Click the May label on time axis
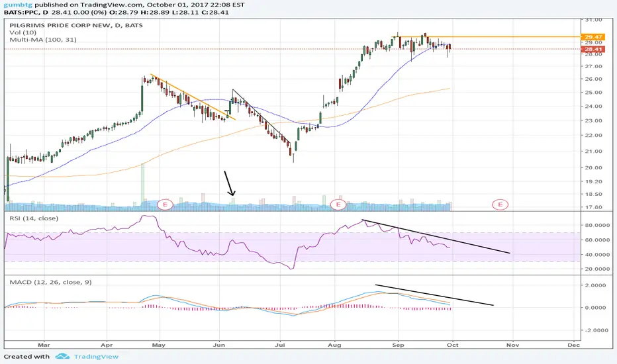This screenshot has height=364, width=617. tap(159, 345)
